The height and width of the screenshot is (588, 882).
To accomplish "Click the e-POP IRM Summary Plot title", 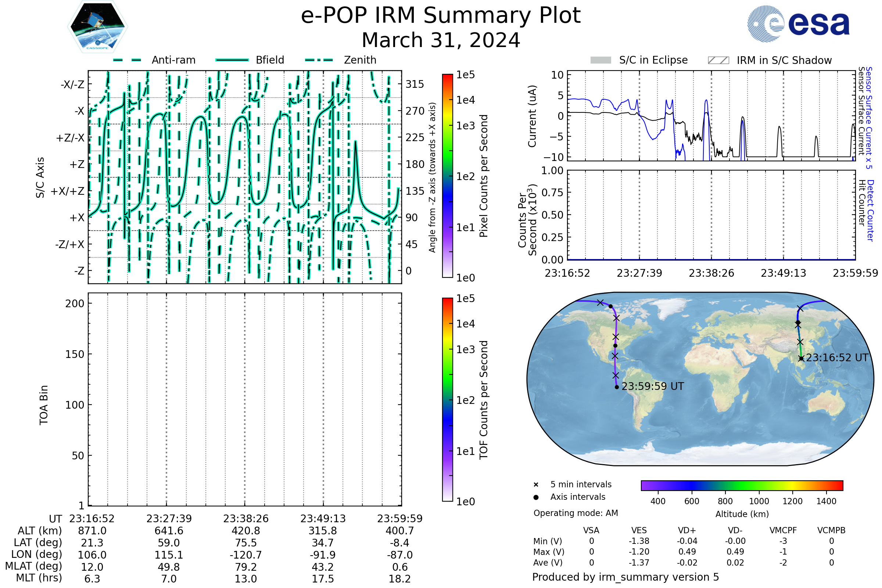I will point(441,16).
